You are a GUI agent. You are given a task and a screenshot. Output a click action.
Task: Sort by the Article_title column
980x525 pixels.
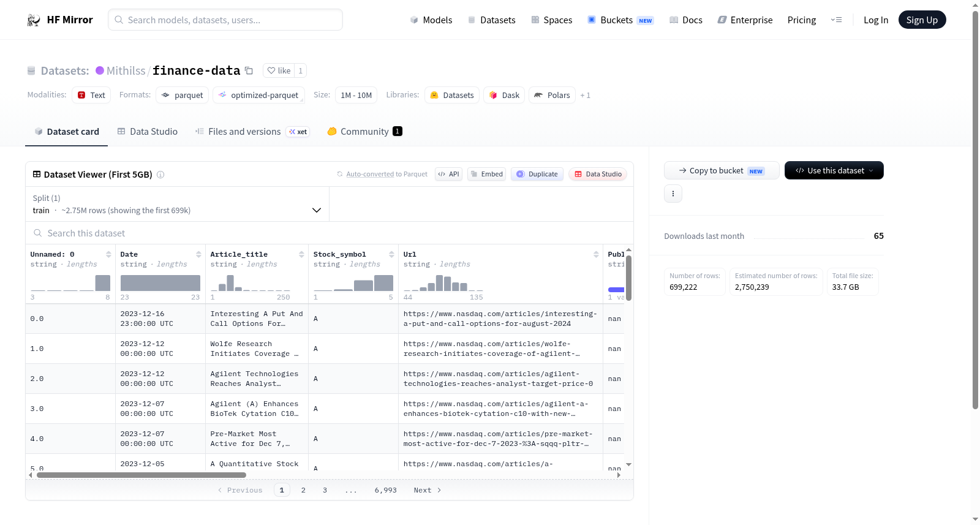[x=301, y=254]
